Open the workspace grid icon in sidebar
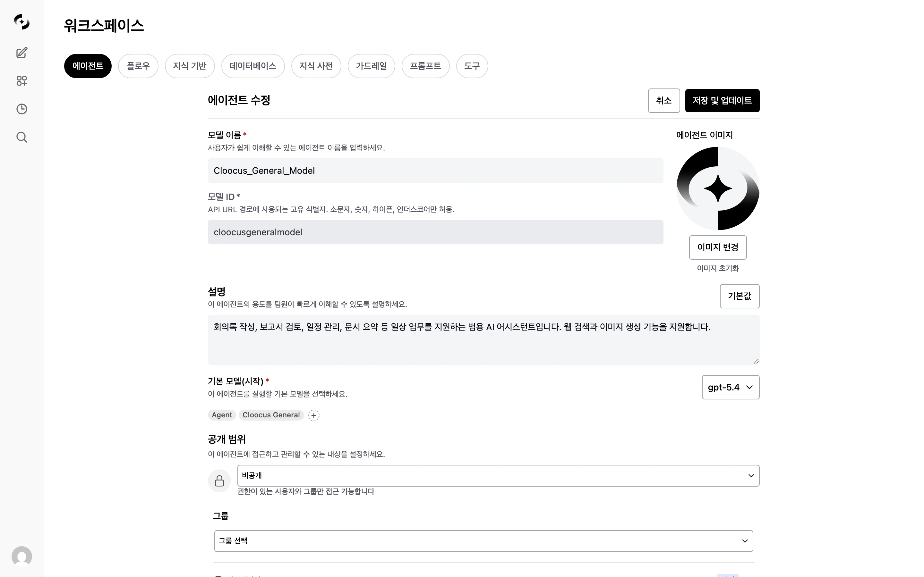 (x=21, y=80)
